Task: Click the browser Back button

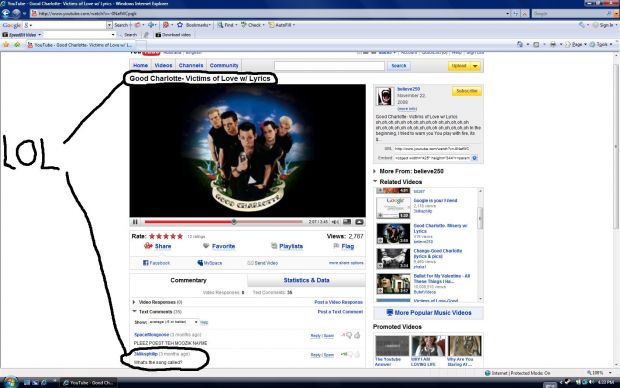Action: coord(6,13)
